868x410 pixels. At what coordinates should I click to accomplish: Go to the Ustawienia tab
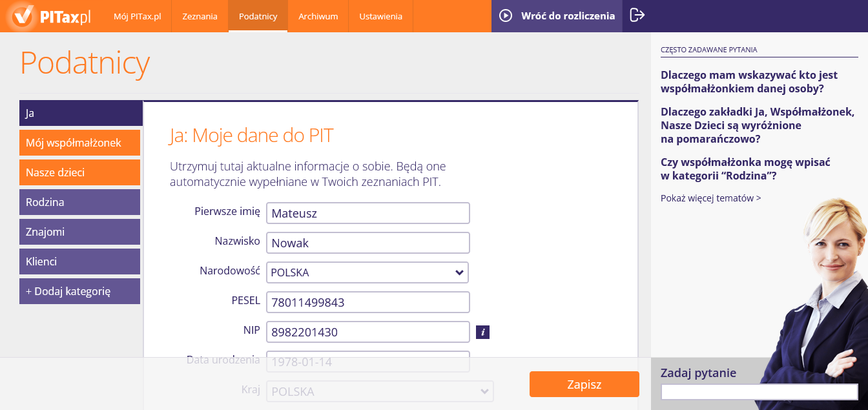380,15
